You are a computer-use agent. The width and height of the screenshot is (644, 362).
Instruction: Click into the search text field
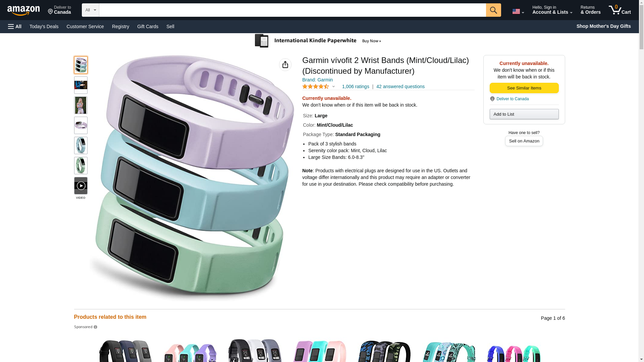click(292, 10)
